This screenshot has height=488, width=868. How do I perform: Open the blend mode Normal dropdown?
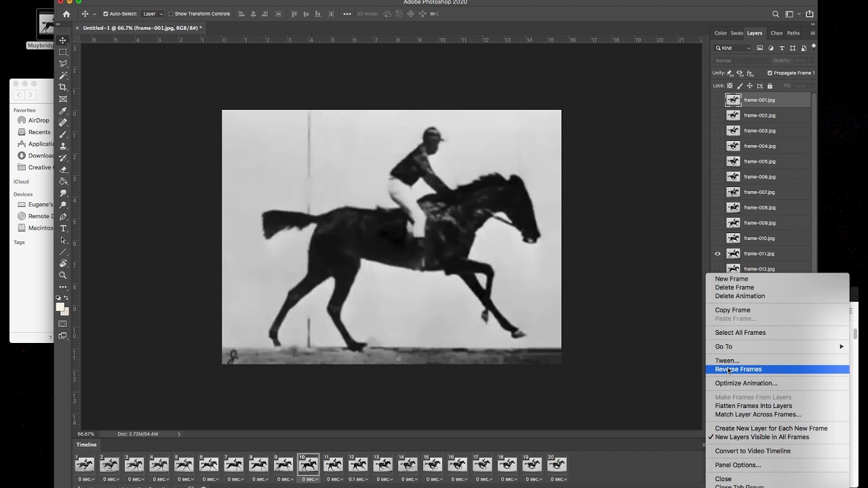coord(741,60)
